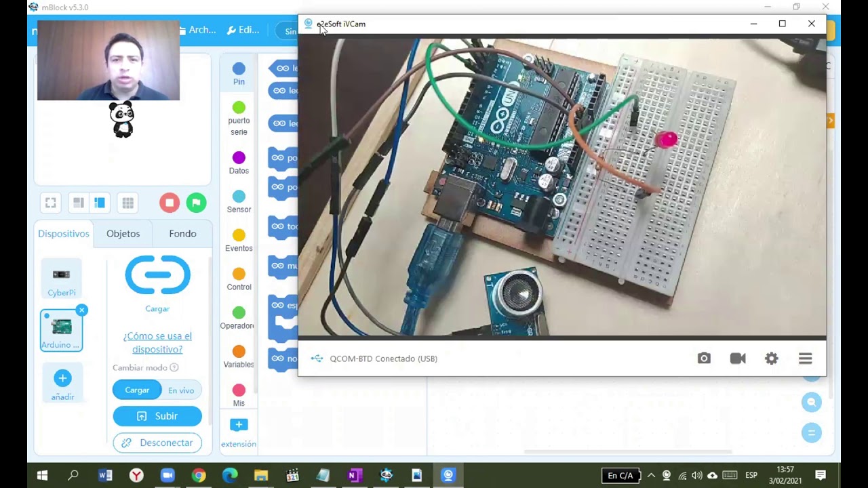Select the Eventos block category
Screen dimensions: 868x488
point(239,241)
